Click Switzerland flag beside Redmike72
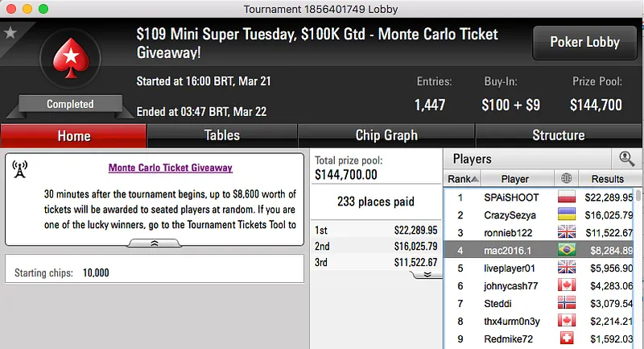Viewport: 644px width, 349px height. [x=567, y=339]
